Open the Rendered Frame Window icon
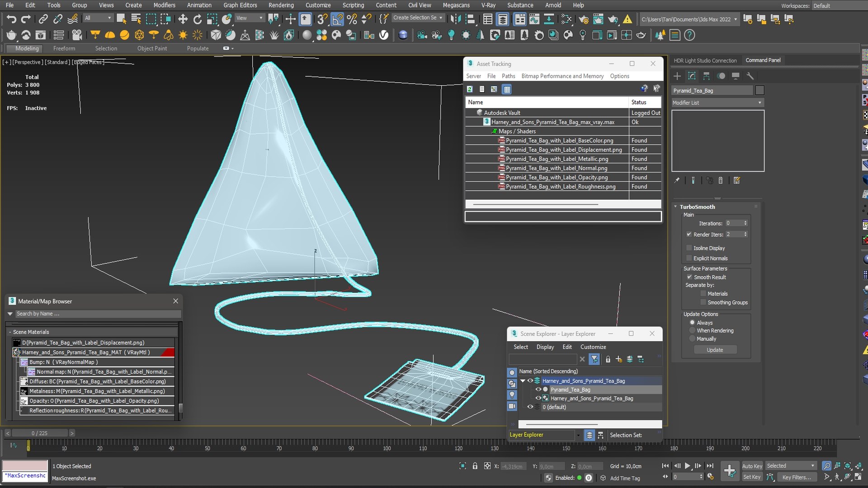The width and height of the screenshot is (868, 488). [x=598, y=19]
